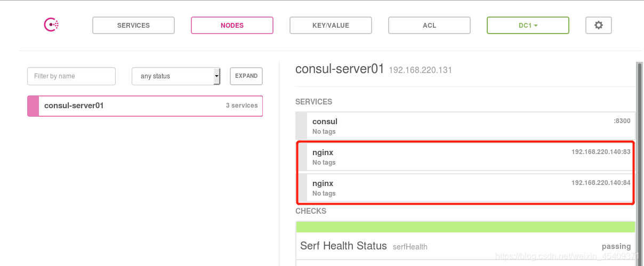644x266 pixels.
Task: Open nginx service at 192.168.220.140:83
Action: tap(465, 157)
